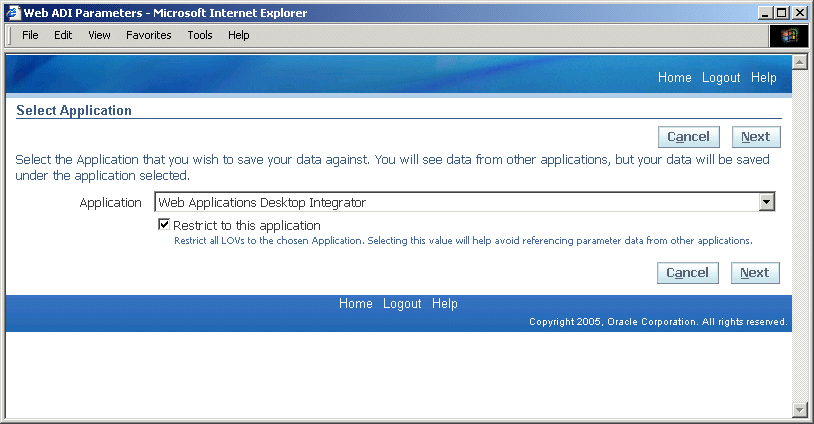Click the footer Home link
The height and width of the screenshot is (424, 814).
click(x=356, y=304)
